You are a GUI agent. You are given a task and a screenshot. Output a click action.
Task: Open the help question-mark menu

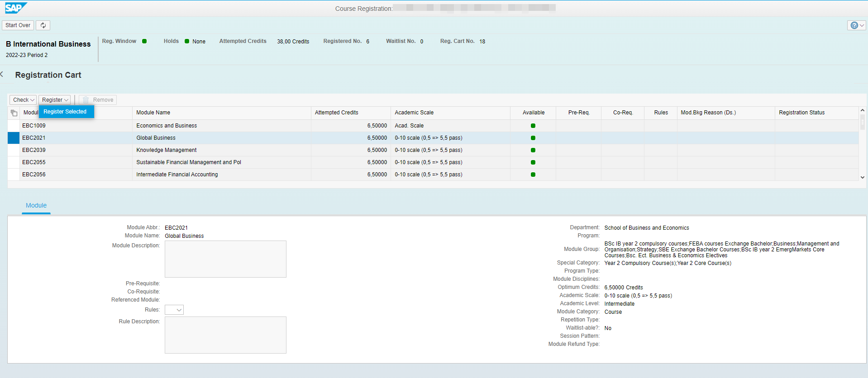856,25
